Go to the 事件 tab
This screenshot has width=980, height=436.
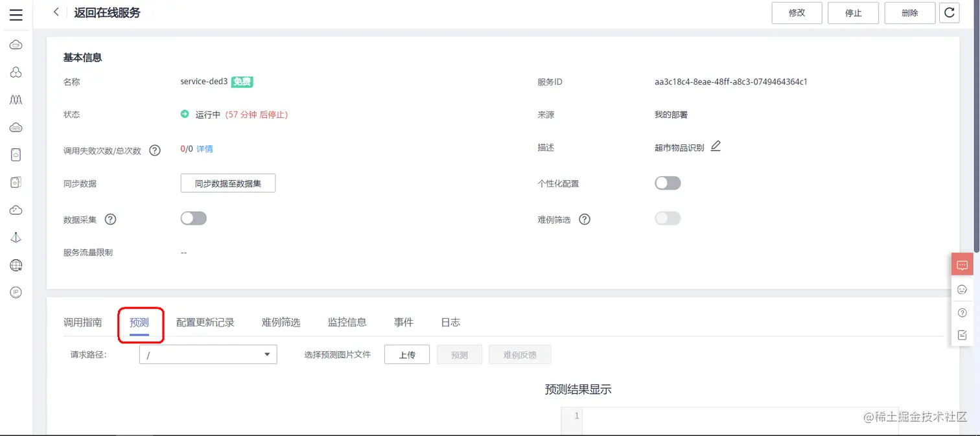coord(404,322)
